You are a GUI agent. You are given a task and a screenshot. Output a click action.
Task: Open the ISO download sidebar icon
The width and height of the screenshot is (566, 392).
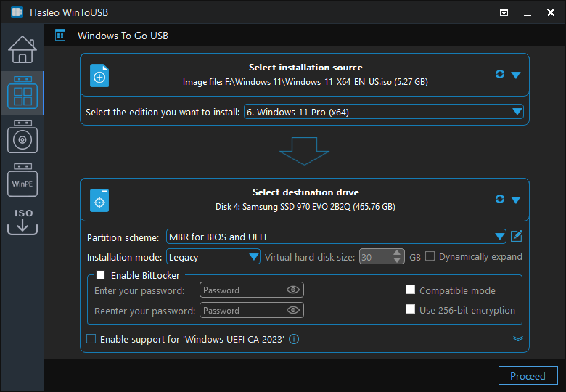pyautogui.click(x=22, y=221)
